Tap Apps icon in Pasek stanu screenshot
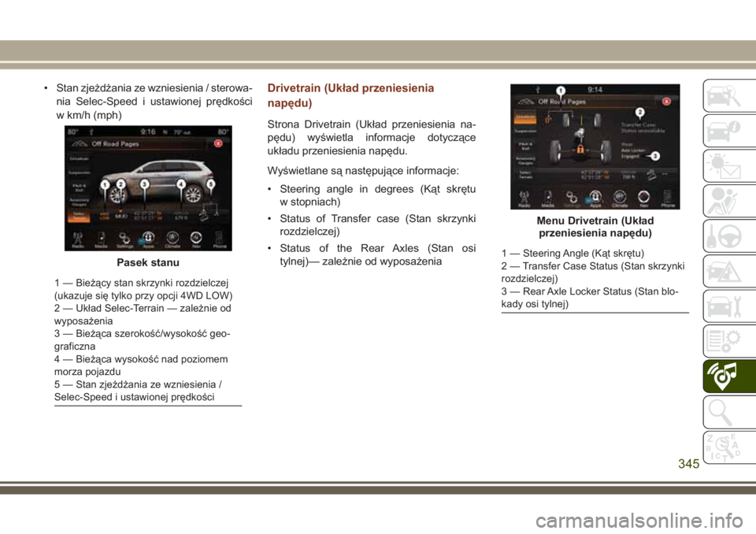Viewport: 756px width, 534px height. 149,239
